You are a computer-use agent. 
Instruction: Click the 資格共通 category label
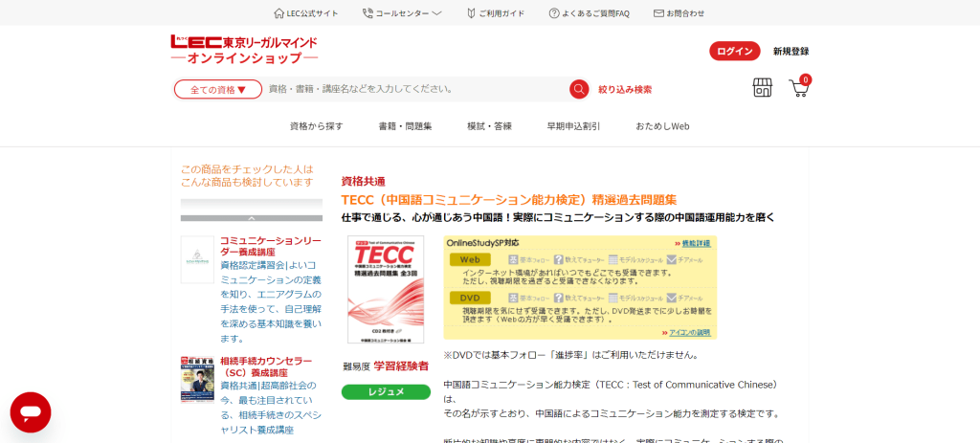[x=363, y=181]
